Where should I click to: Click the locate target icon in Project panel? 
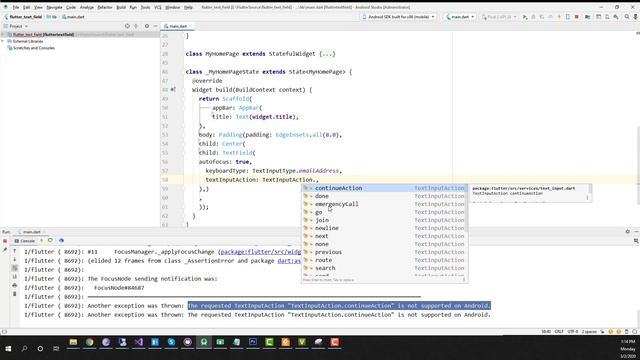pyautogui.click(x=127, y=26)
